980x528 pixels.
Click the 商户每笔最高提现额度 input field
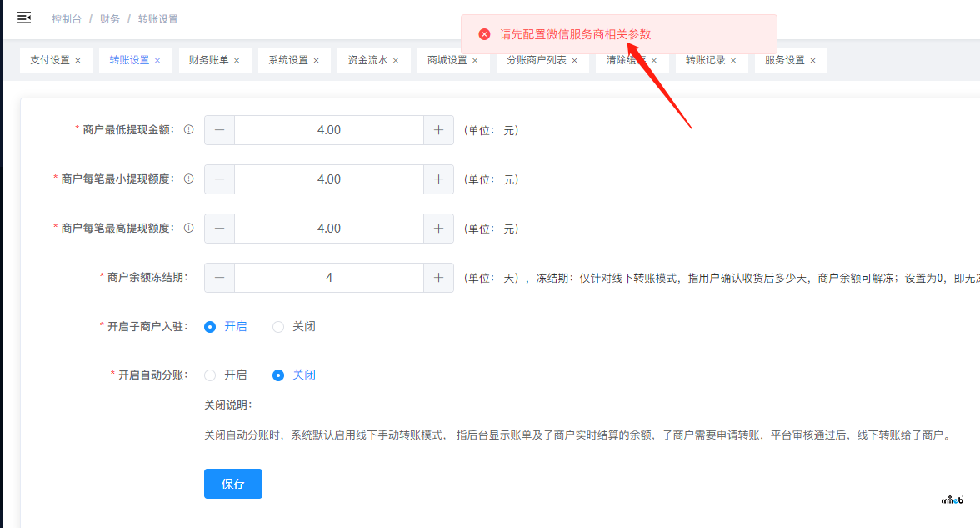pos(329,229)
